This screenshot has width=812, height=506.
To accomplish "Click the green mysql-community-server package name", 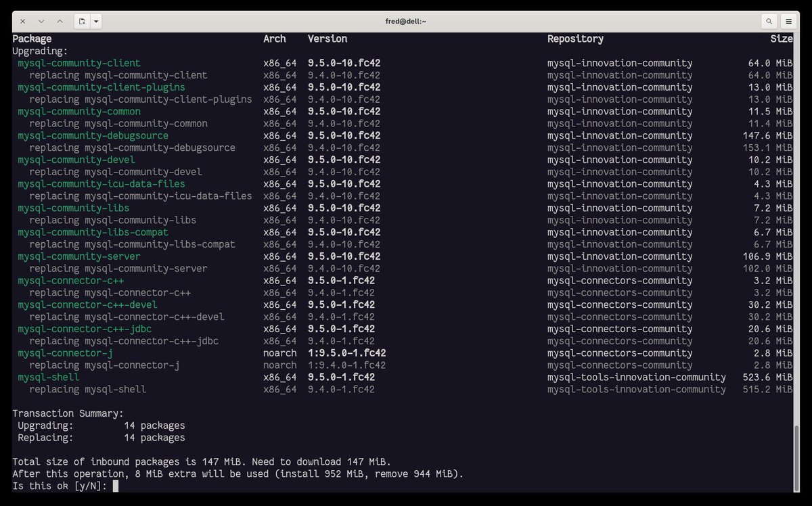I will tap(79, 256).
